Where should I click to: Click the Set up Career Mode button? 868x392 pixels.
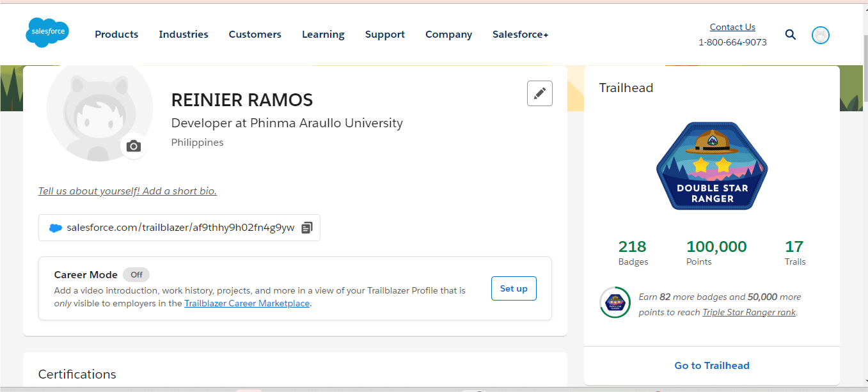coord(514,288)
